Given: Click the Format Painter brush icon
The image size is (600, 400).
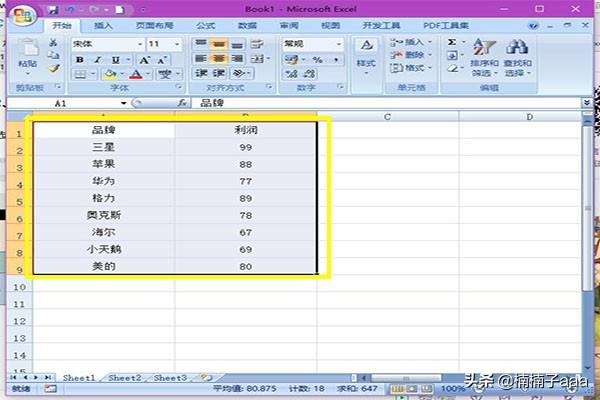Looking at the screenshot, I should [54, 69].
